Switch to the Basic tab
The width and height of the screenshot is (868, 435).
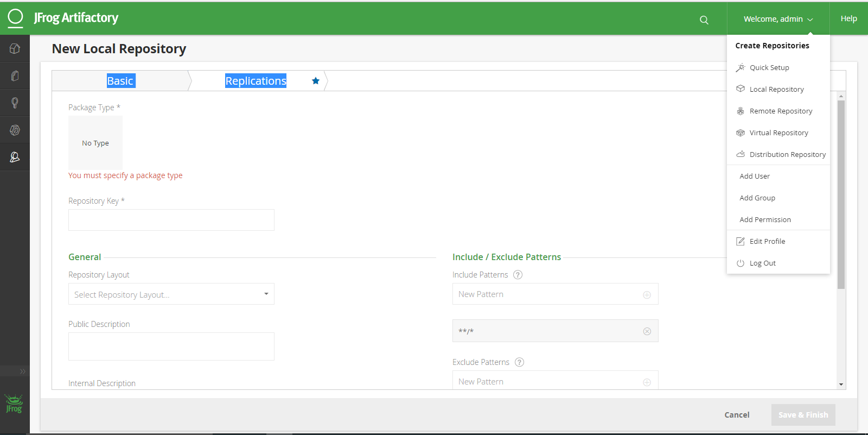pos(120,81)
